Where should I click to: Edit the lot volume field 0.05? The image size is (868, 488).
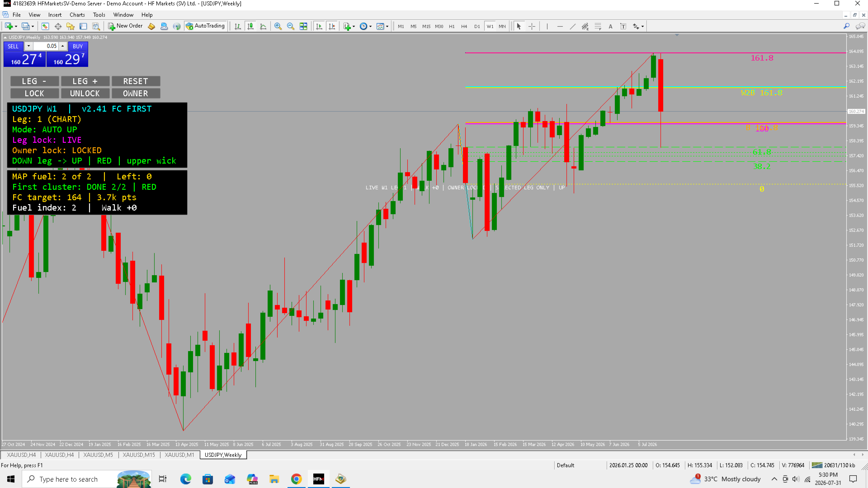[x=45, y=46]
